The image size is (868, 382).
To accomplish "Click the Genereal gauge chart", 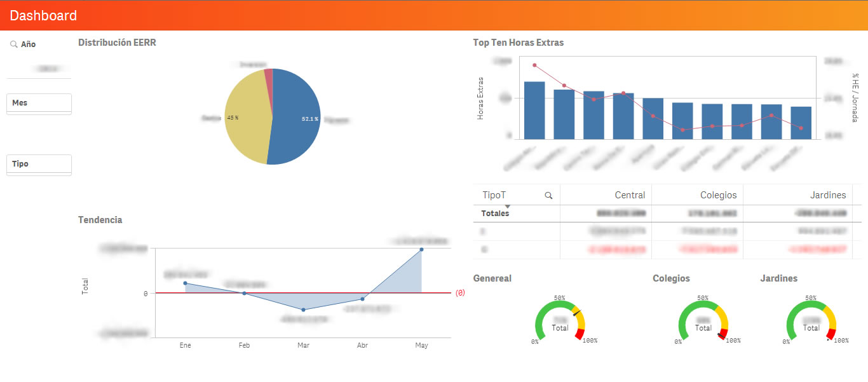I will [560, 320].
